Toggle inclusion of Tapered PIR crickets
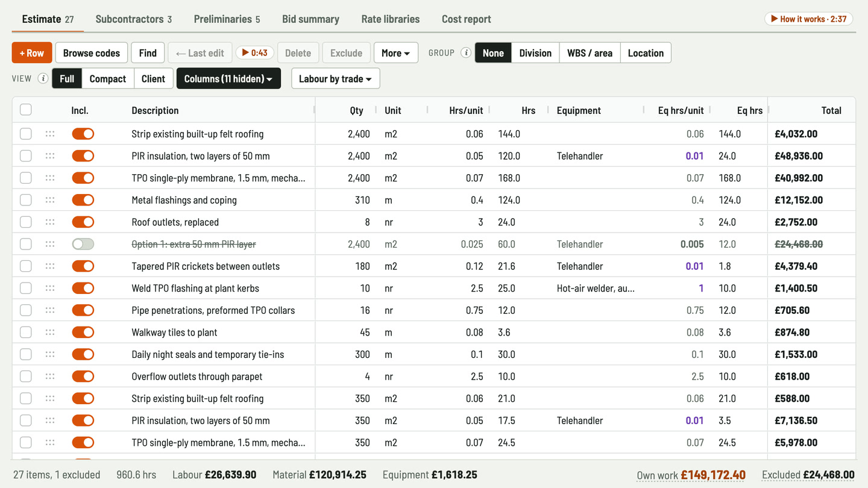Viewport: 868px width, 488px height. coord(83,266)
